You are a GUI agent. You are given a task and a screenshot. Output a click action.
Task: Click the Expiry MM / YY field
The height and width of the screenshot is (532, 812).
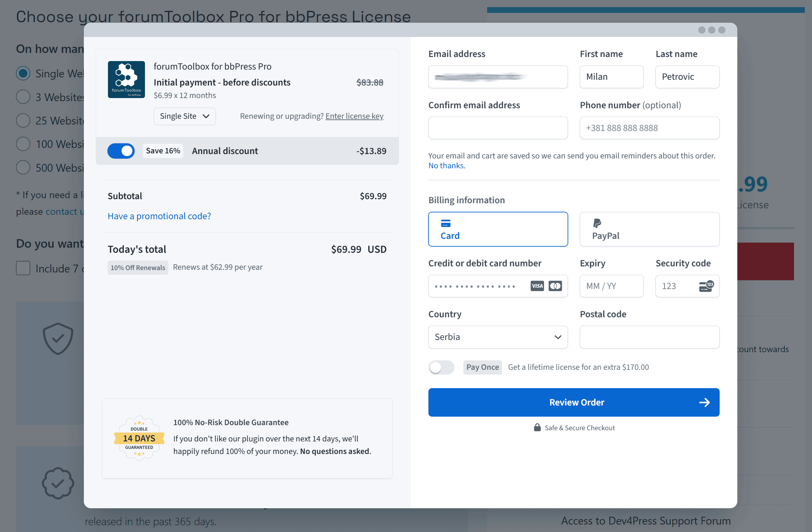611,286
